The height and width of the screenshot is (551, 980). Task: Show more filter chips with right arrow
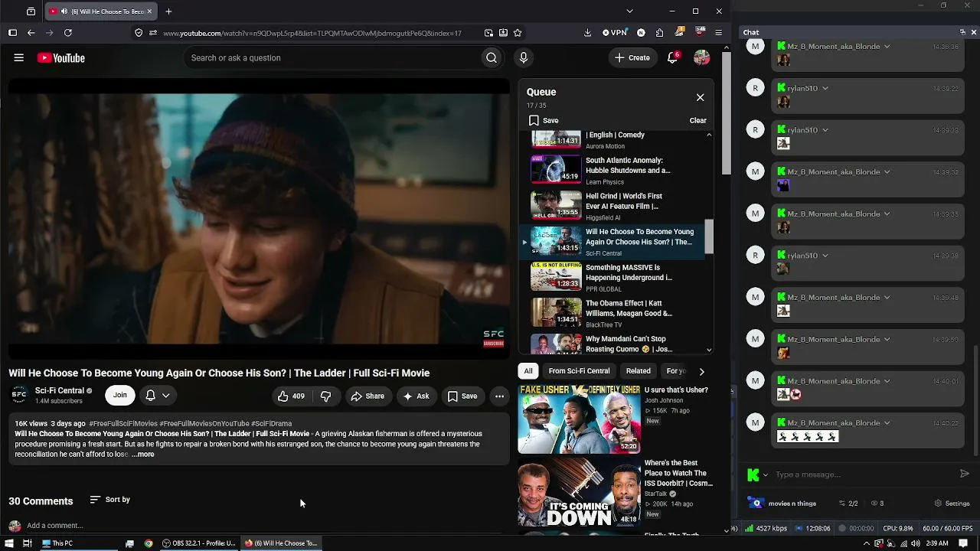click(701, 371)
